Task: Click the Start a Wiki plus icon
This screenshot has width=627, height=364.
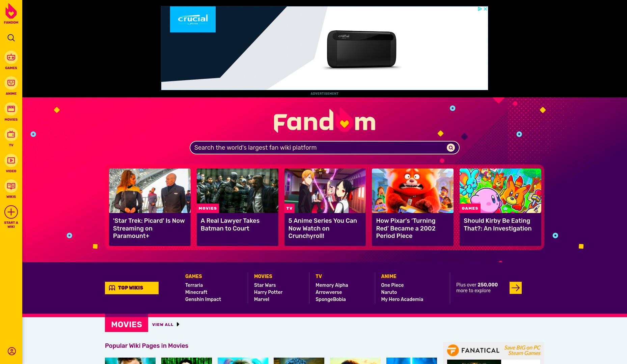Action: coord(11,212)
